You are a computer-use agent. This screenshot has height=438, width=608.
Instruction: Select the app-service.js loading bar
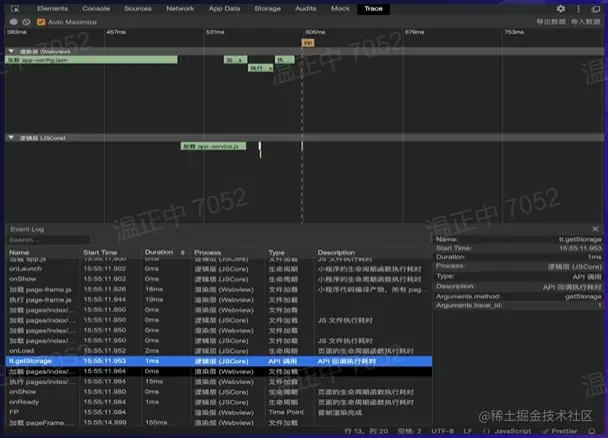pyautogui.click(x=213, y=146)
